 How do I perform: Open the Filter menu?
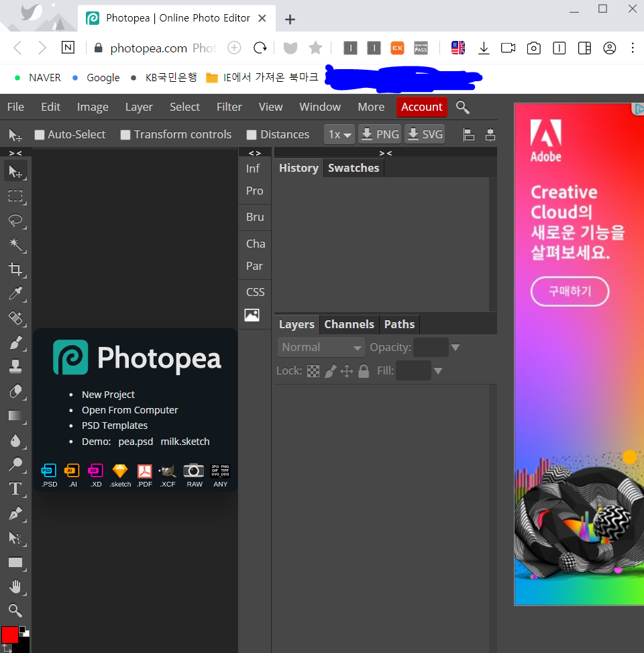click(229, 107)
